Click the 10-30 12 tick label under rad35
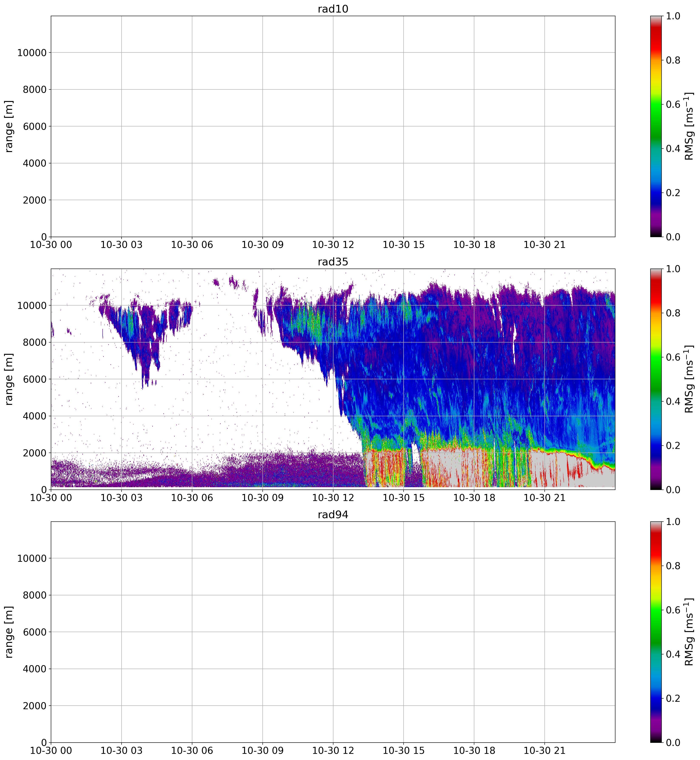 (333, 498)
